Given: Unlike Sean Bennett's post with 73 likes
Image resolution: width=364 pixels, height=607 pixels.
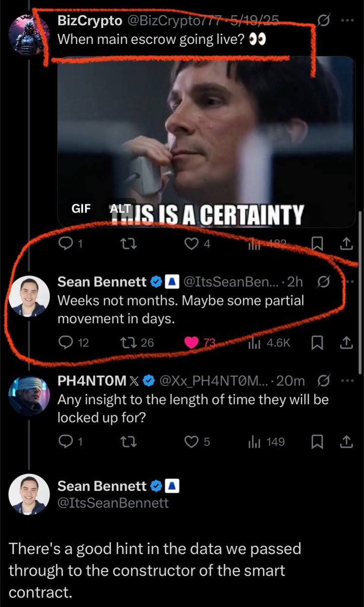Looking at the screenshot, I should tap(191, 343).
